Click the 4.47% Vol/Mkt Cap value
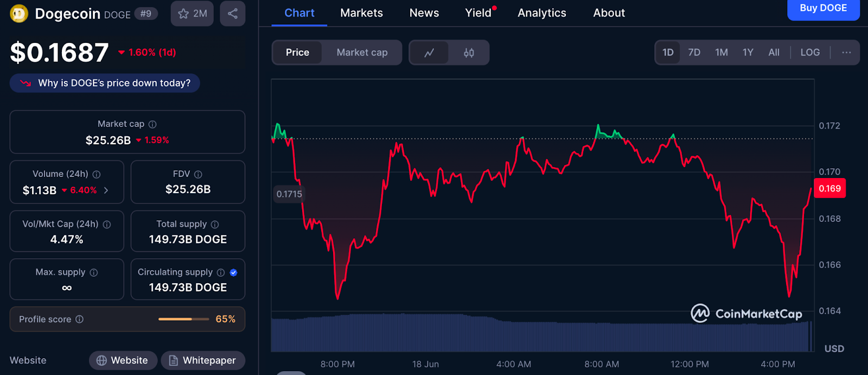The height and width of the screenshot is (375, 868). 67,239
